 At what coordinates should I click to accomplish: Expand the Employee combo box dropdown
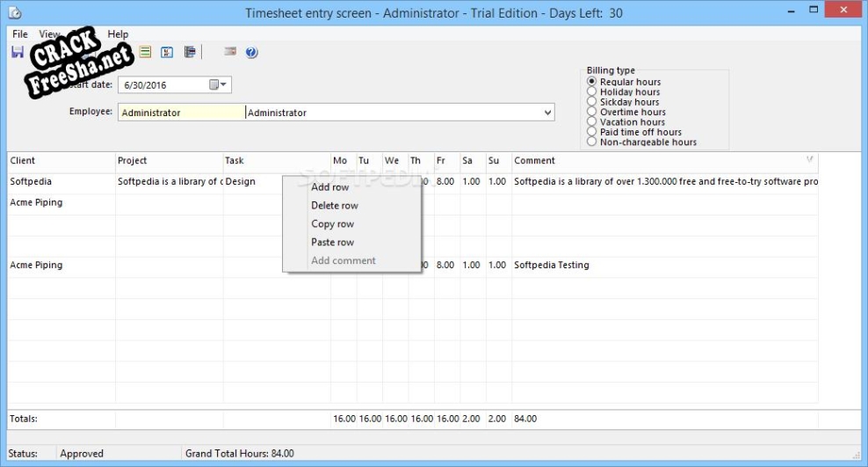[x=548, y=113]
